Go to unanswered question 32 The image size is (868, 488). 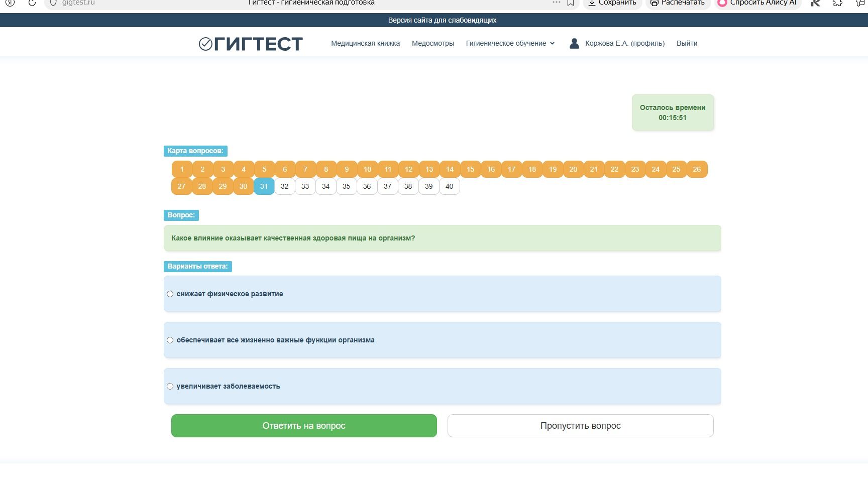pos(284,186)
